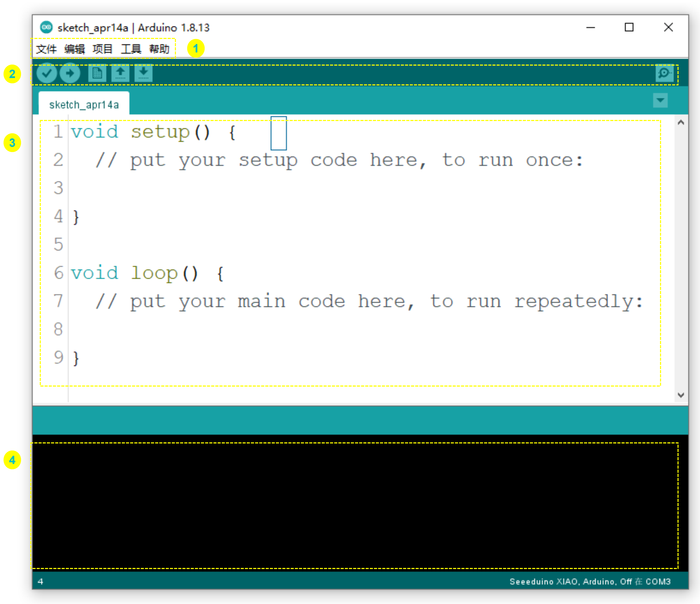Viewport: 700px width, 604px height.
Task: Click the Upload arrow button
Action: pos(70,73)
